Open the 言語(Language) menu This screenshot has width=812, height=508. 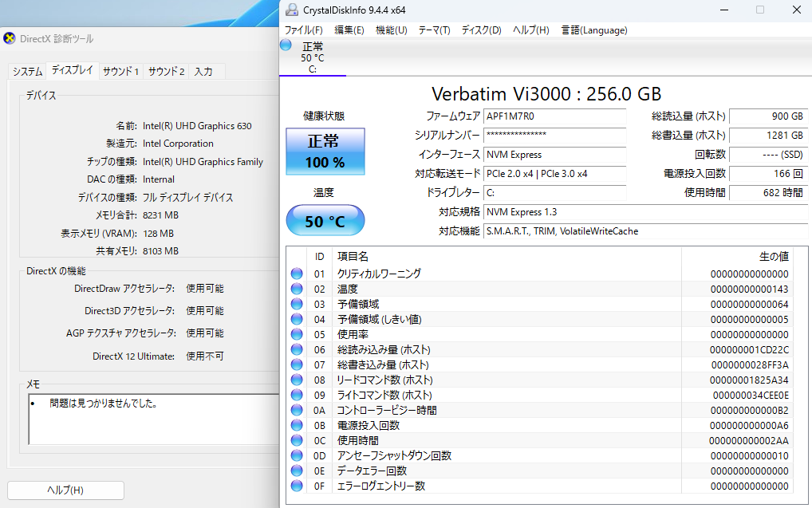tap(594, 30)
